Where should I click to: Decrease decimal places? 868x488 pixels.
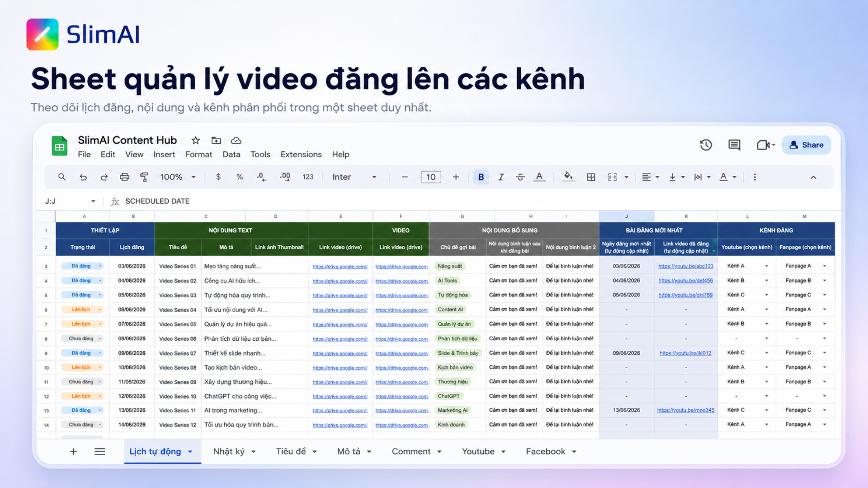point(261,177)
